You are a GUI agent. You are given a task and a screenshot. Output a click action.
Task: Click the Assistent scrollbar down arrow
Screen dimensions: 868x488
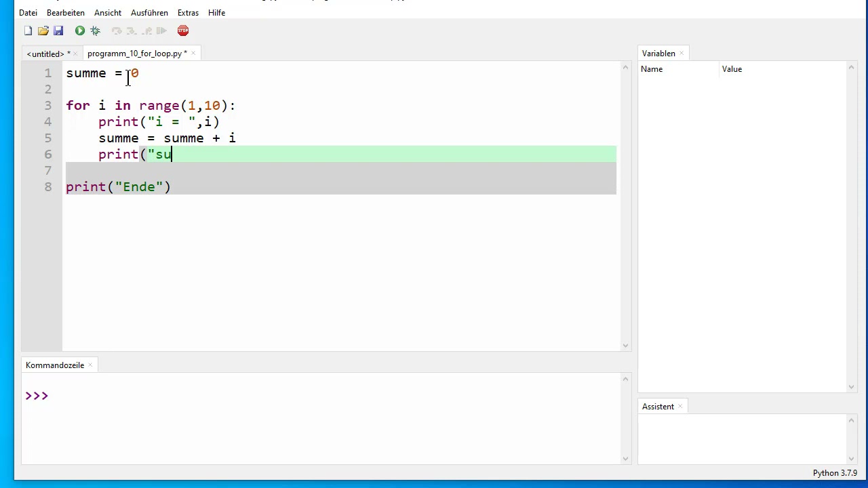coord(852,459)
